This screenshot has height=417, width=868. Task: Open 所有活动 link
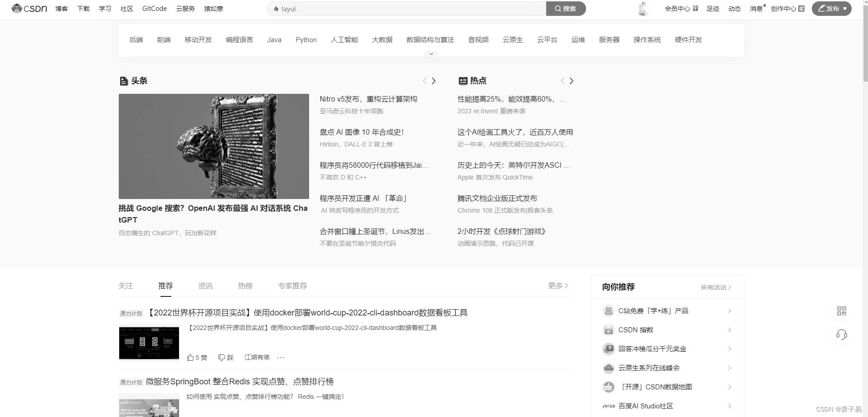[x=716, y=287]
